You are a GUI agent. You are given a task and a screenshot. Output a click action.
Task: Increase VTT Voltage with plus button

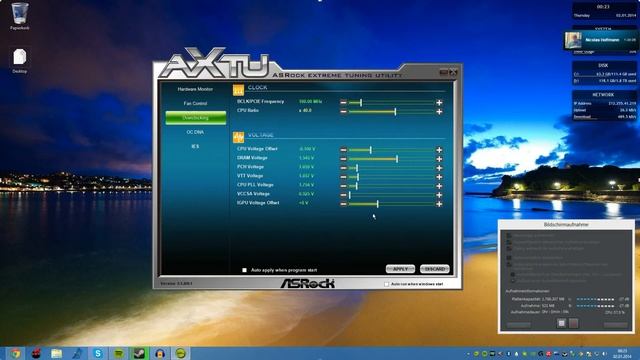pyautogui.click(x=439, y=177)
